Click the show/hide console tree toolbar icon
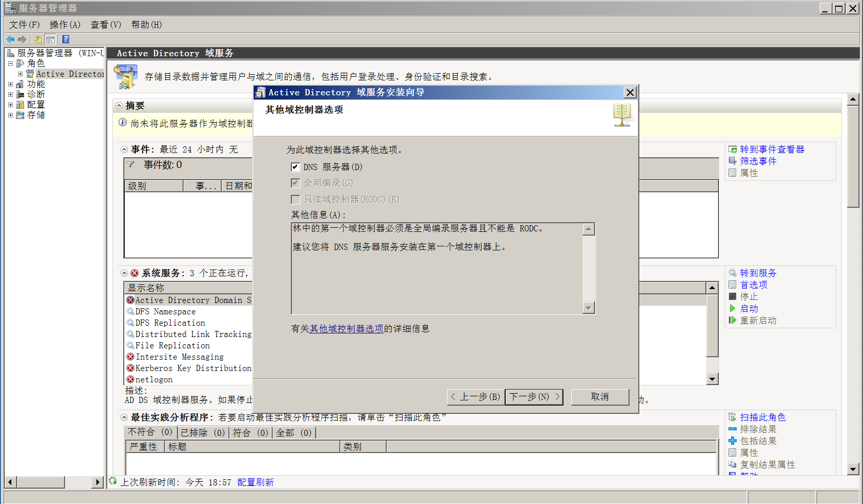The height and width of the screenshot is (504, 863). [x=51, y=39]
